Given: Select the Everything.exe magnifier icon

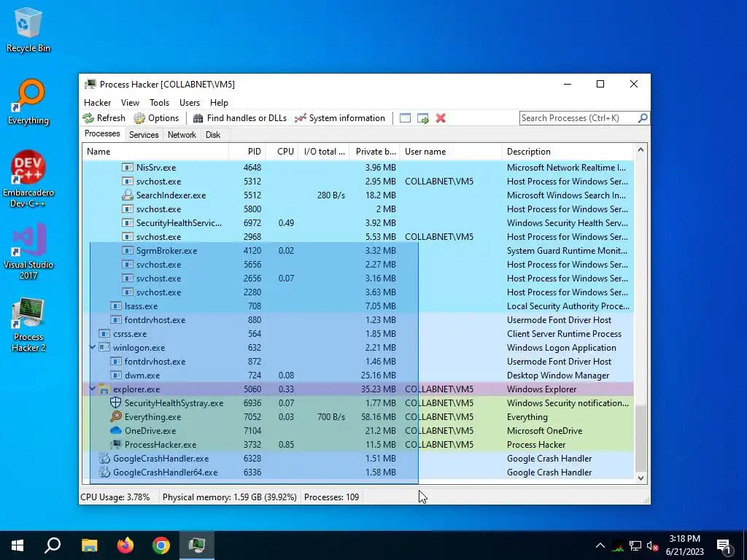Looking at the screenshot, I should click(x=115, y=416).
